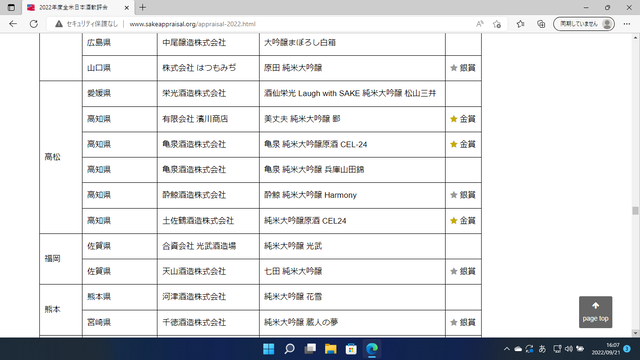Viewport: 640px width, 360px height.
Task: Open the notification count badge
Action: [627, 349]
